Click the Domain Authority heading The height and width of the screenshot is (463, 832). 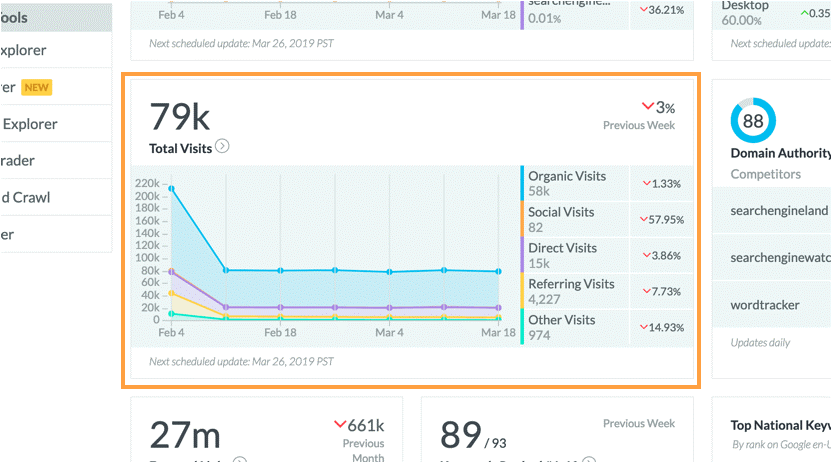tap(781, 153)
